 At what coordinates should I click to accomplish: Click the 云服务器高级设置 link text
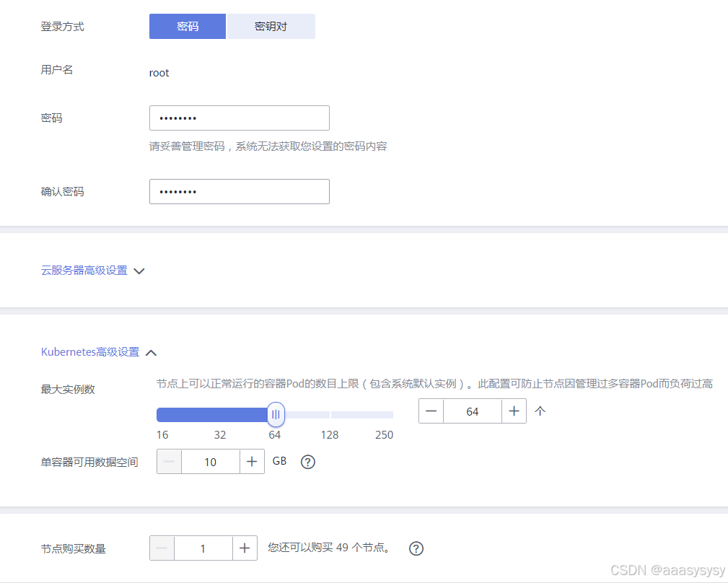click(x=87, y=271)
